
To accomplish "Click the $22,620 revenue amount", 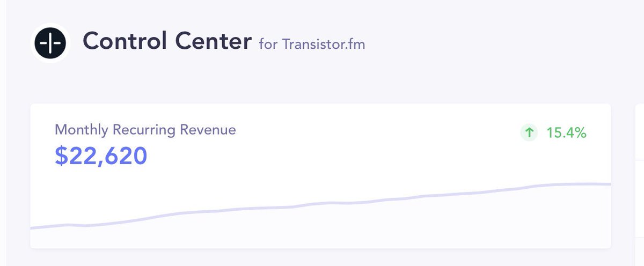I will coord(101,156).
